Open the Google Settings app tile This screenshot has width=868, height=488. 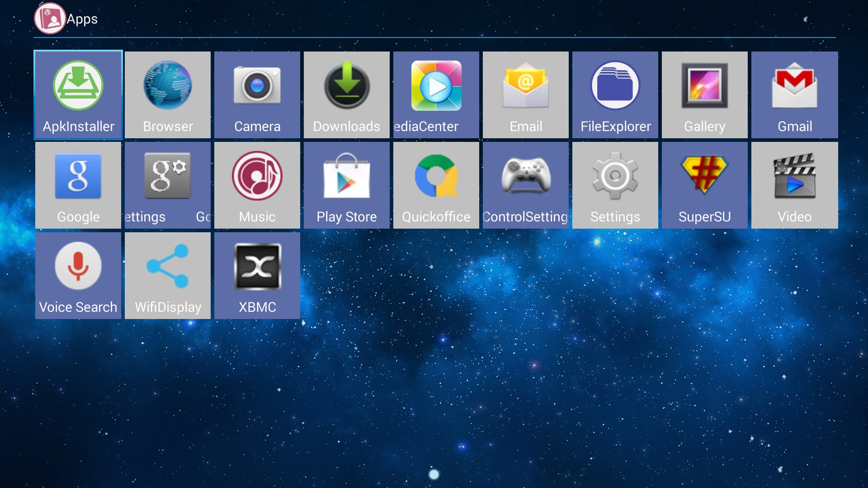168,185
